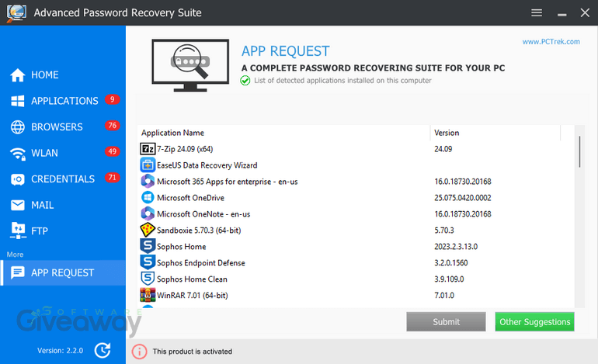
Task: Click the Browsers count badge 76
Action: [x=112, y=126]
